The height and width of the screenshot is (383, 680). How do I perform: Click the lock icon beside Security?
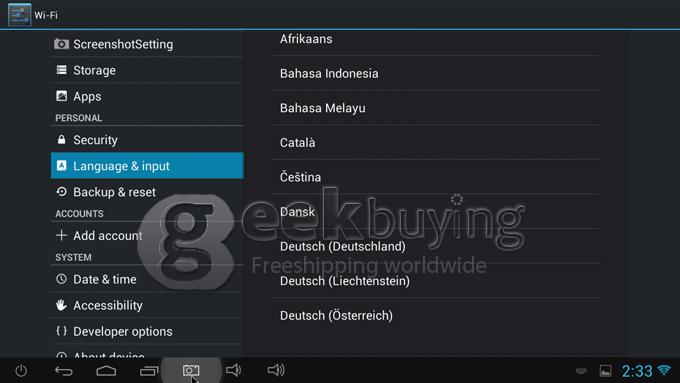62,140
